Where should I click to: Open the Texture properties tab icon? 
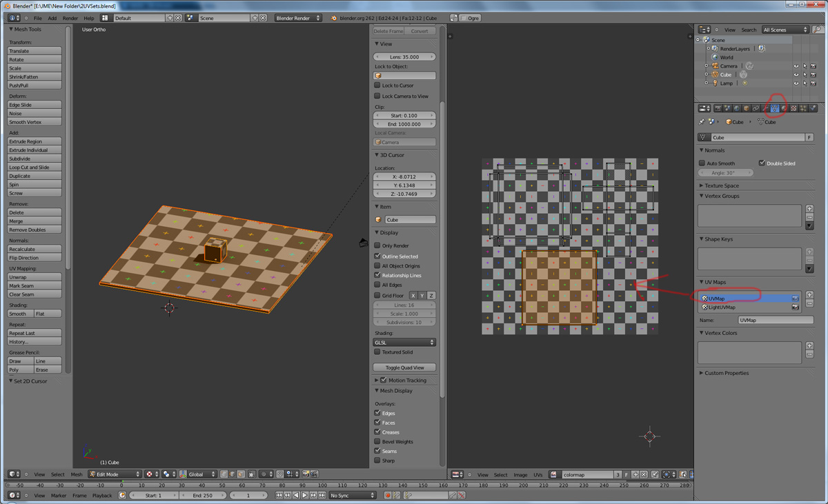[794, 108]
